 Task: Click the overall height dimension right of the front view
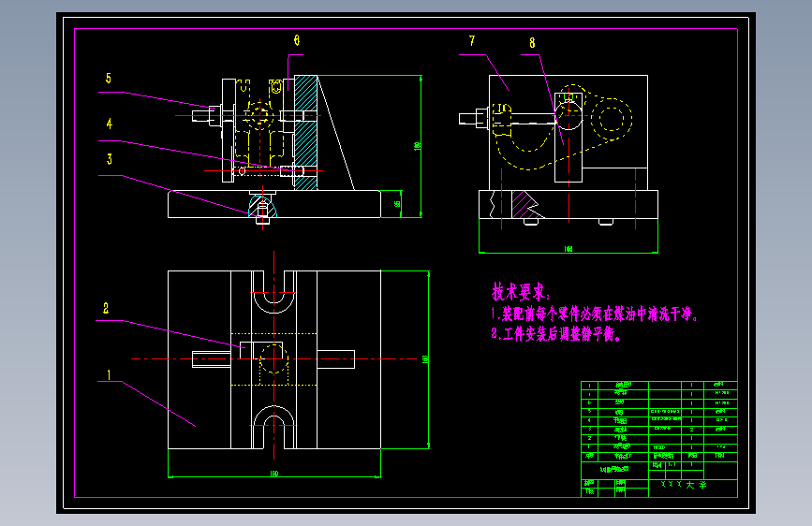(x=418, y=146)
